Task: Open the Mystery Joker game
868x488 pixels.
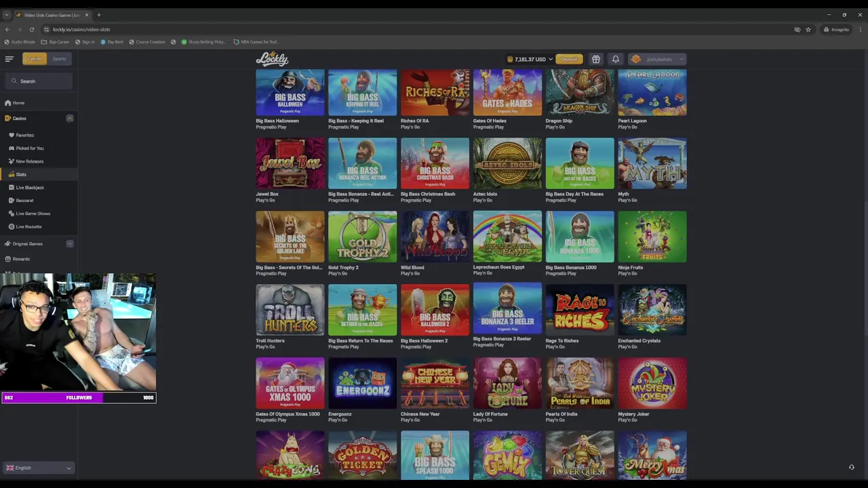Action: click(652, 383)
